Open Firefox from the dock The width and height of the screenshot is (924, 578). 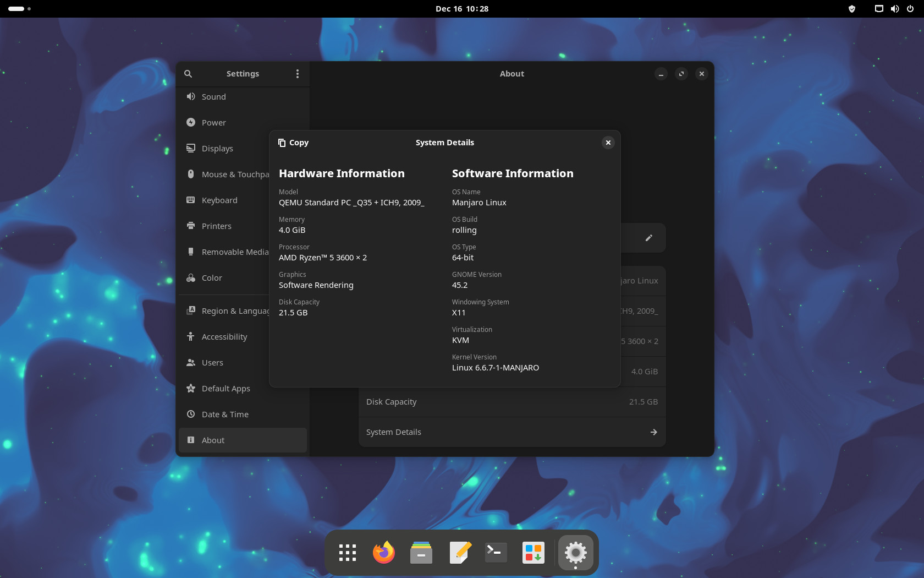pyautogui.click(x=384, y=552)
